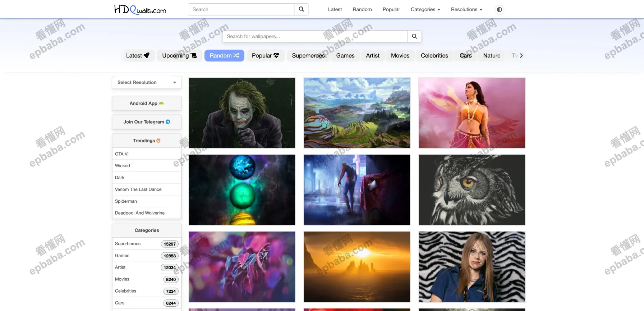Open the Joker wallpaper thumbnail
Screen dimensions: 644x311
click(x=242, y=113)
